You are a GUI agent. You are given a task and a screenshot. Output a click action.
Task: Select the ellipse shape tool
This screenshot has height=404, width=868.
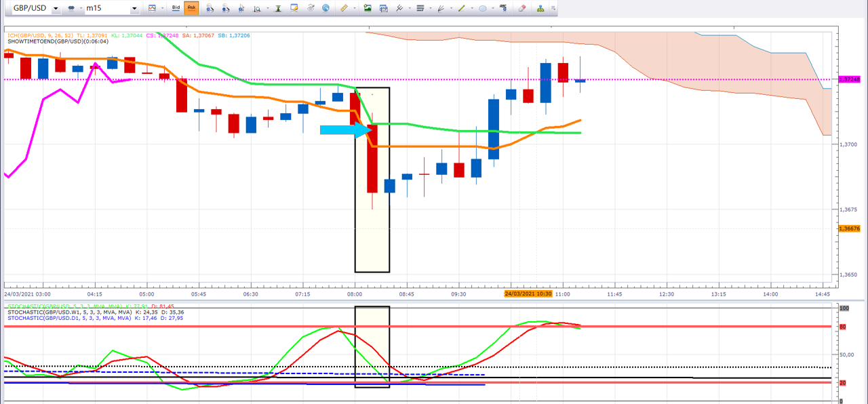click(x=482, y=8)
